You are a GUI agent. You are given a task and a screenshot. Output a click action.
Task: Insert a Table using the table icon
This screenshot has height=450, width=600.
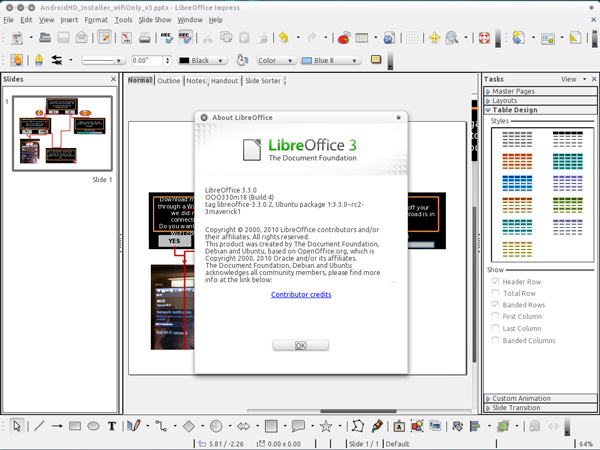(x=362, y=38)
